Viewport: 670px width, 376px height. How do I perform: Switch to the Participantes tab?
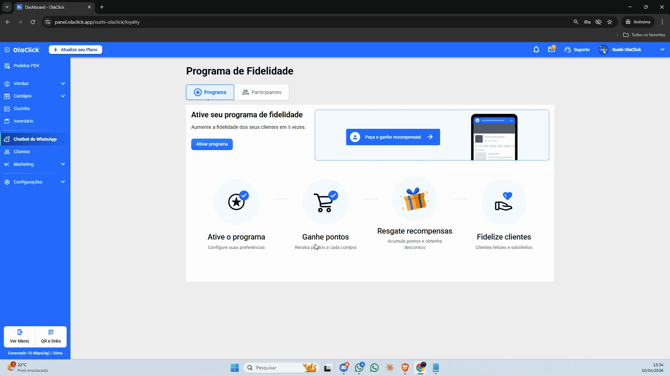click(262, 92)
